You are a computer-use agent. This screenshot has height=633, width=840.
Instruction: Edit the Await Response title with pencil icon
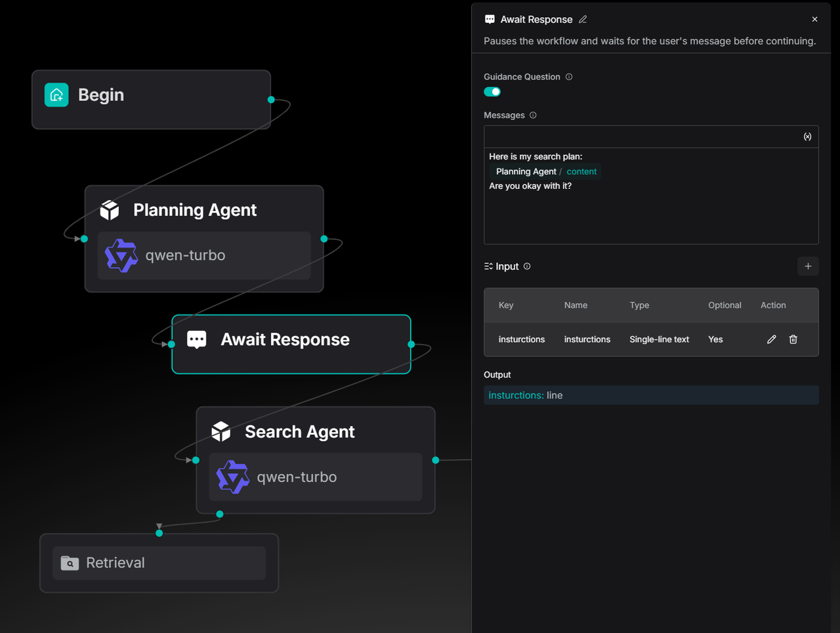[583, 20]
